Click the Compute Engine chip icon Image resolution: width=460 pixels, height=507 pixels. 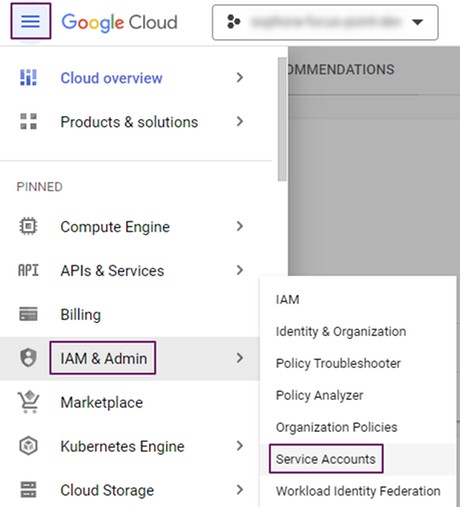(28, 227)
